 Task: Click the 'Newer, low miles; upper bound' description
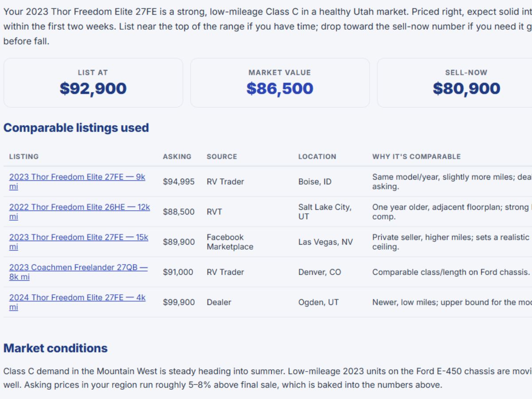[x=452, y=302]
